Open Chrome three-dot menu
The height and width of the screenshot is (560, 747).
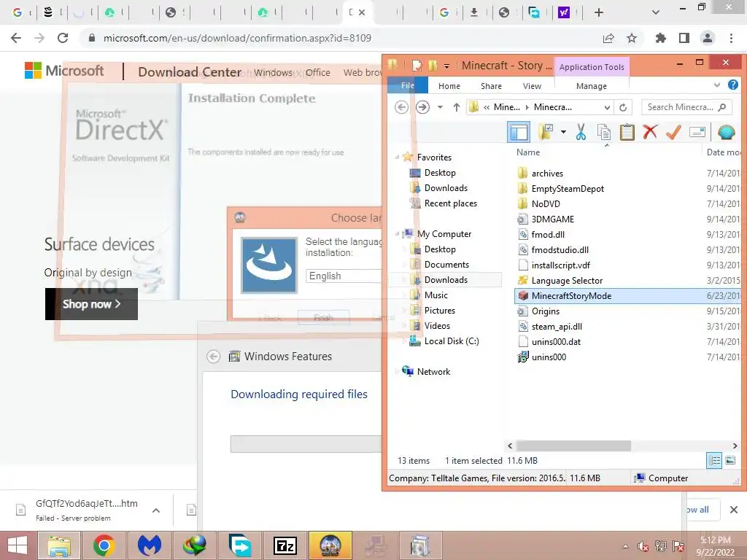731,38
